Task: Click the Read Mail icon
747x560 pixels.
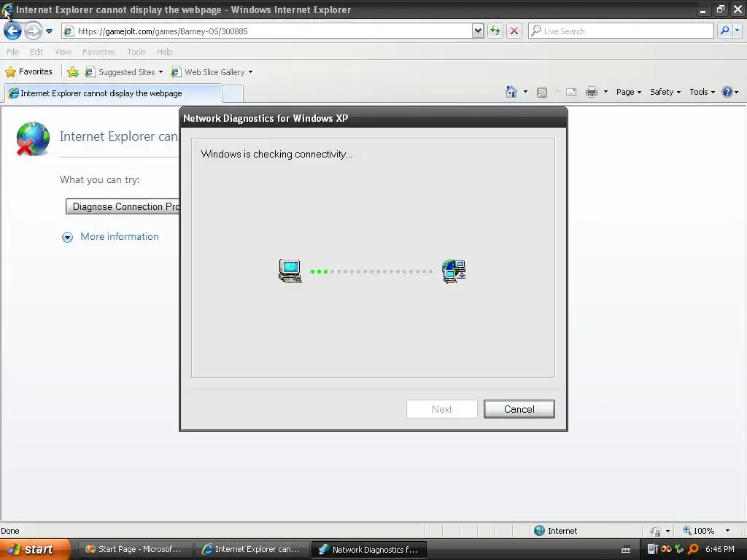Action: 571,93
